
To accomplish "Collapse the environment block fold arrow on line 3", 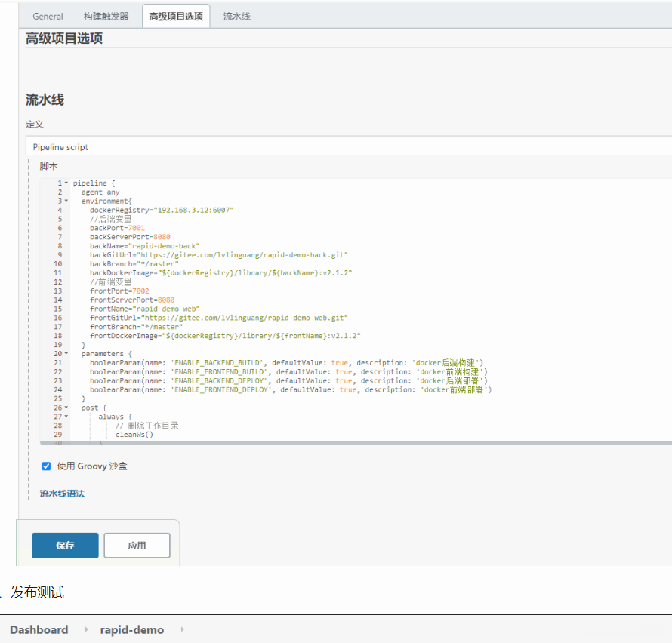I will [66, 201].
